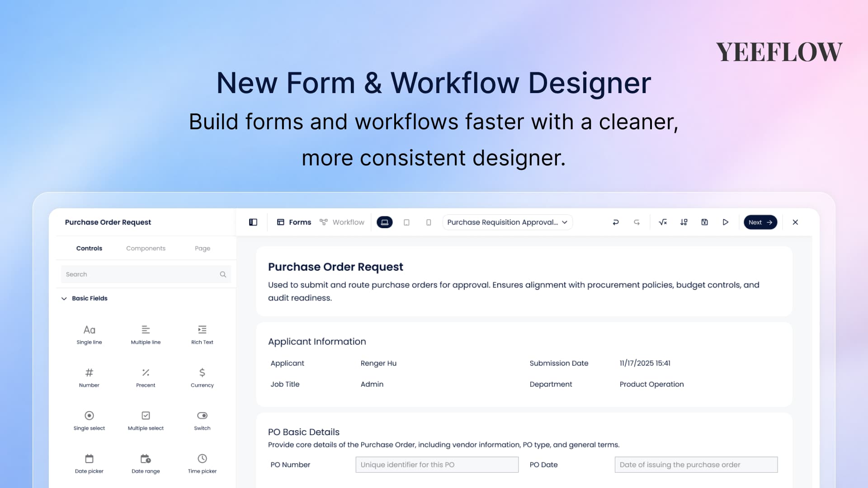The image size is (868, 488).
Task: Click the PO Number input field
Action: tap(437, 465)
